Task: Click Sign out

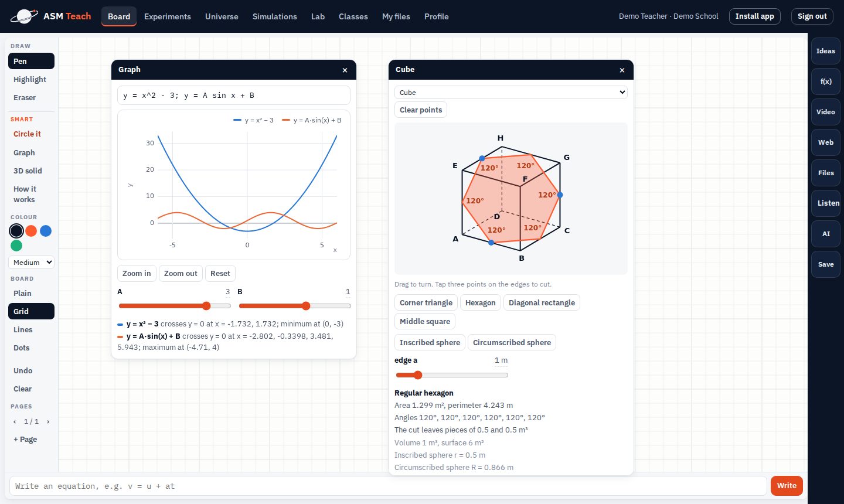Action: point(812,16)
